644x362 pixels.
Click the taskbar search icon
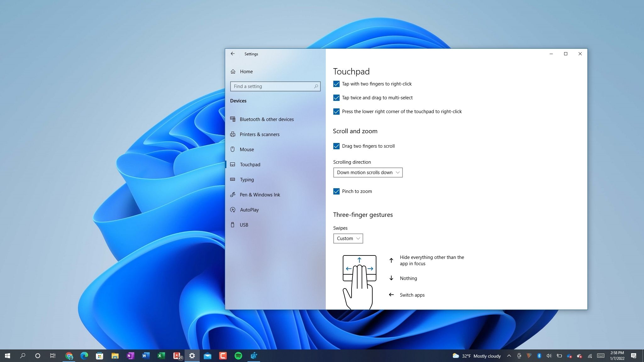23,356
